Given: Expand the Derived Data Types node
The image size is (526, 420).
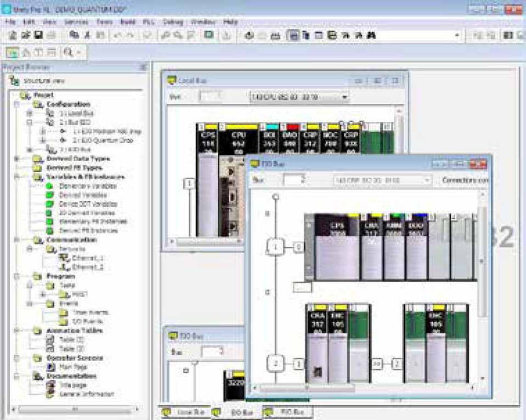Looking at the screenshot, I should (x=18, y=159).
